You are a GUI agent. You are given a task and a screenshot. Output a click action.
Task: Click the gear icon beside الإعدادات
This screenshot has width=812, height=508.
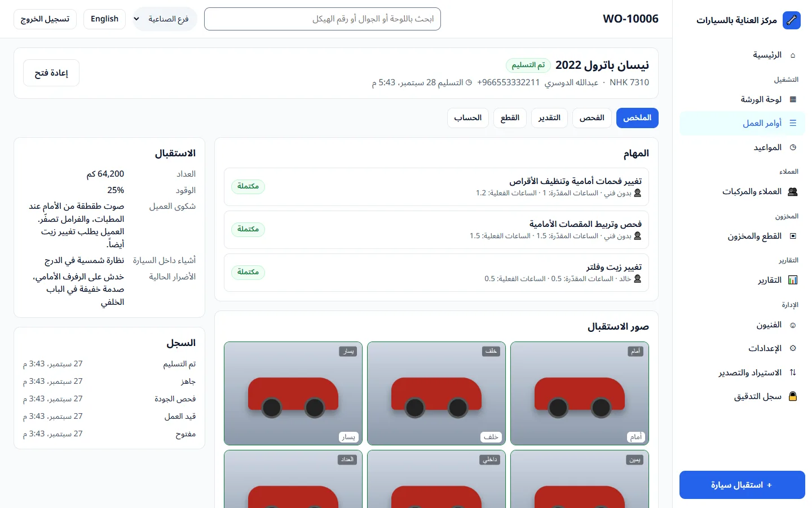point(793,348)
